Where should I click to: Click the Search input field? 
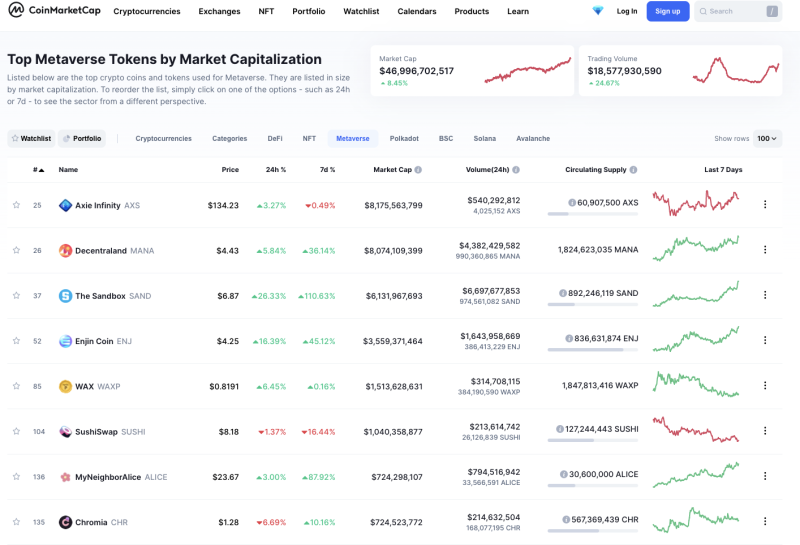738,11
